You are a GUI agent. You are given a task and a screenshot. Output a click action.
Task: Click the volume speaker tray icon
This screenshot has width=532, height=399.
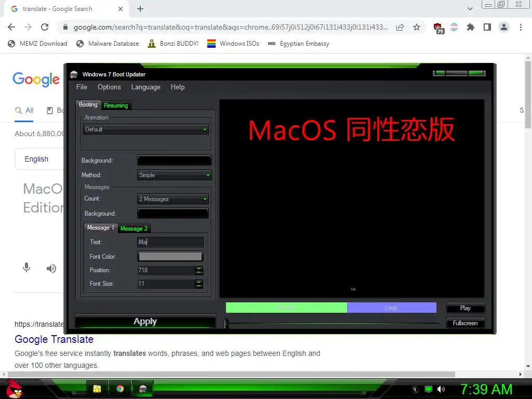[x=441, y=389]
